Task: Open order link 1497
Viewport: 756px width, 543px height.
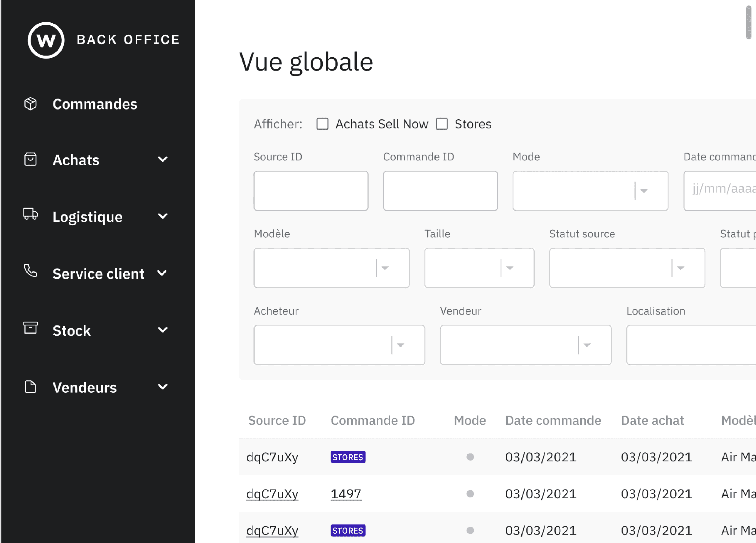Action: click(x=346, y=494)
